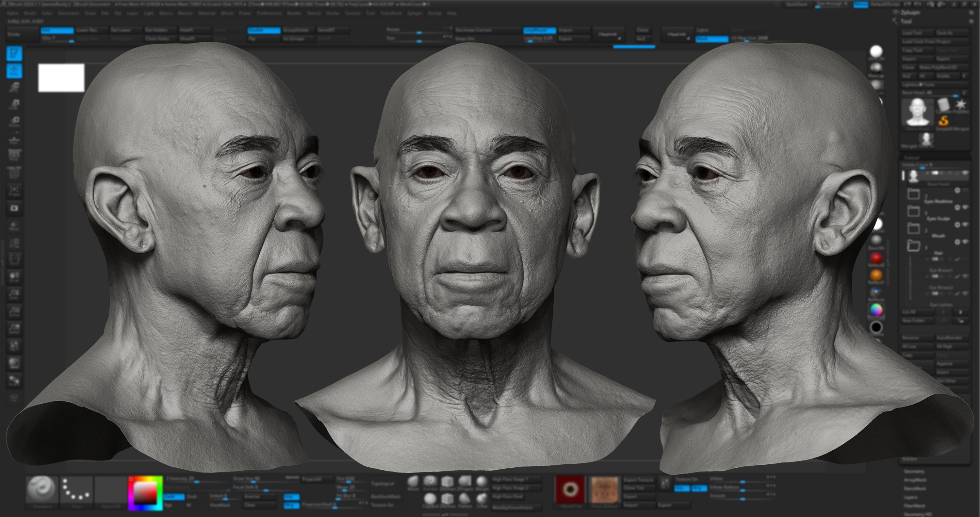Select the Flatten brush icon

click(x=465, y=499)
